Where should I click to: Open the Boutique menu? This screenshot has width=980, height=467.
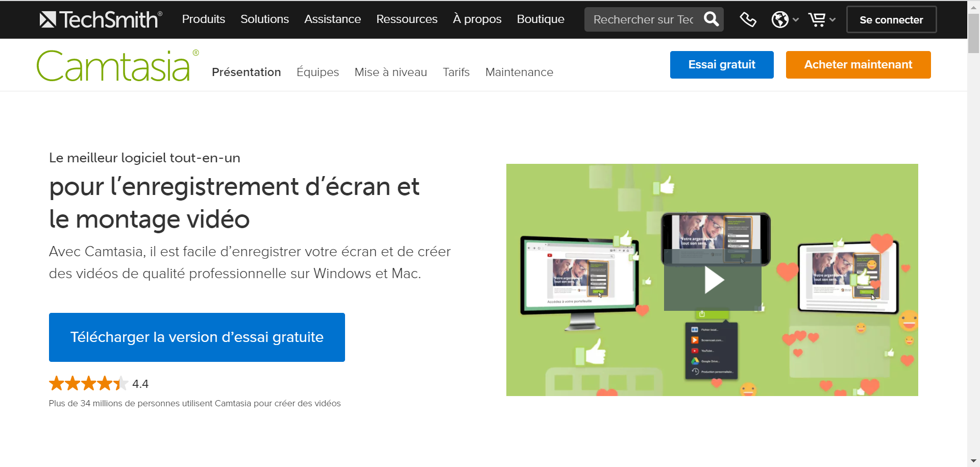541,19
